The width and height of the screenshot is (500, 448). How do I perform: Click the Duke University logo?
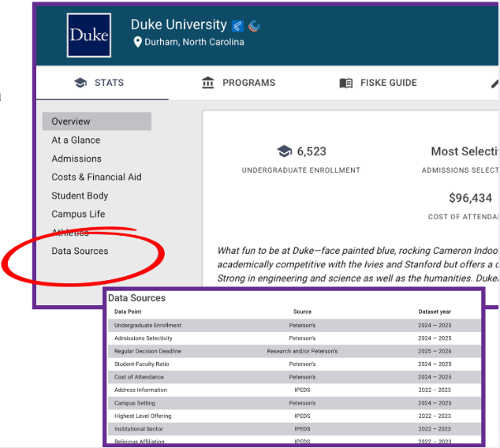88,35
